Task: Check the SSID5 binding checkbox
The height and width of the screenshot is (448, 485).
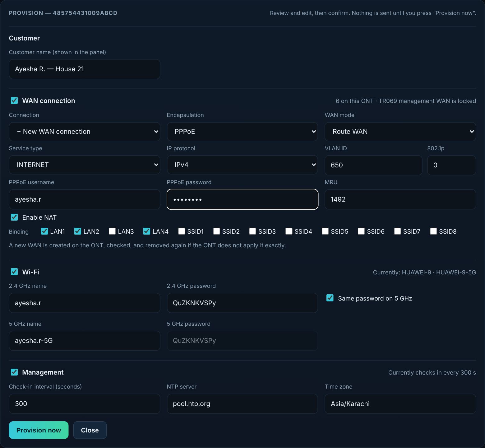Action: pyautogui.click(x=325, y=231)
